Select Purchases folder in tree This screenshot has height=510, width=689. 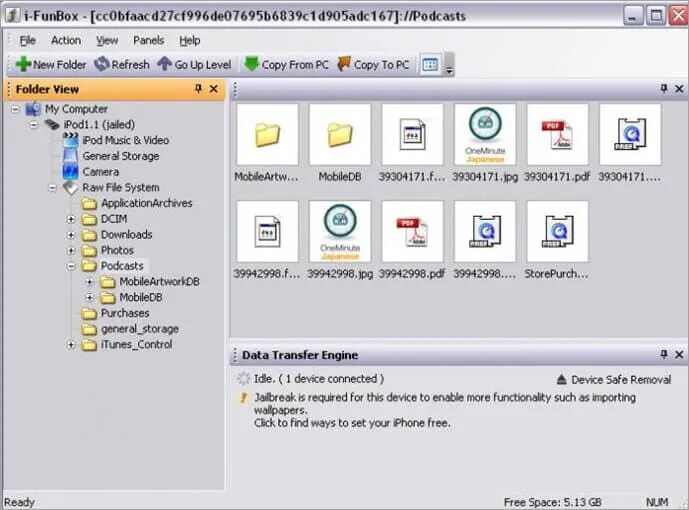pyautogui.click(x=125, y=313)
